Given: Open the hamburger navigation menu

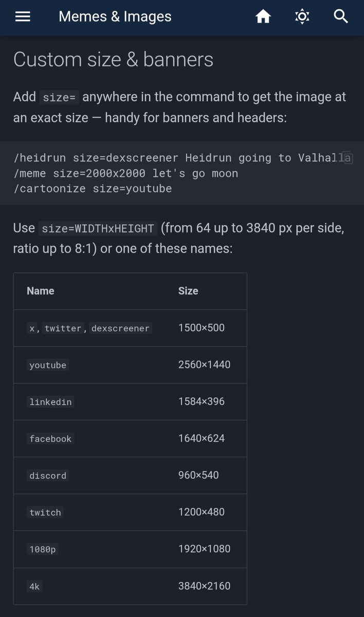Looking at the screenshot, I should tap(23, 17).
